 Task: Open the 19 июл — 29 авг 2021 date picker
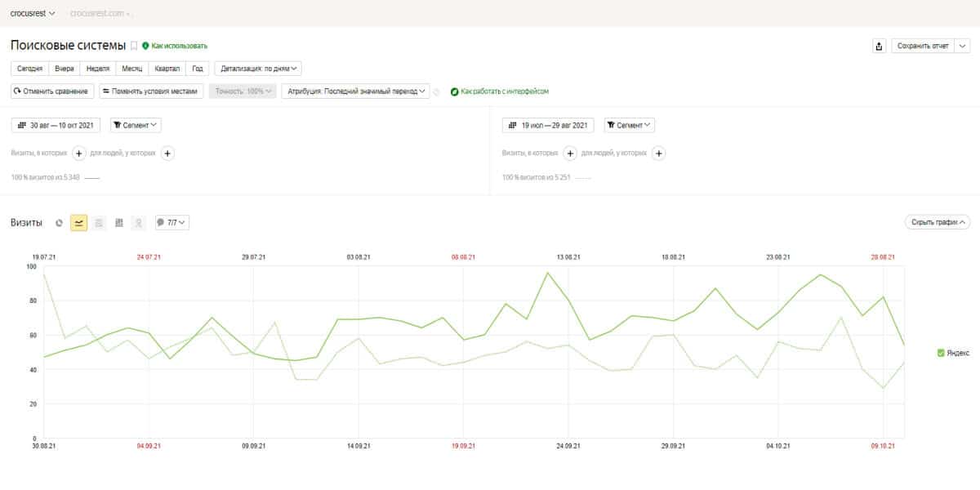548,125
